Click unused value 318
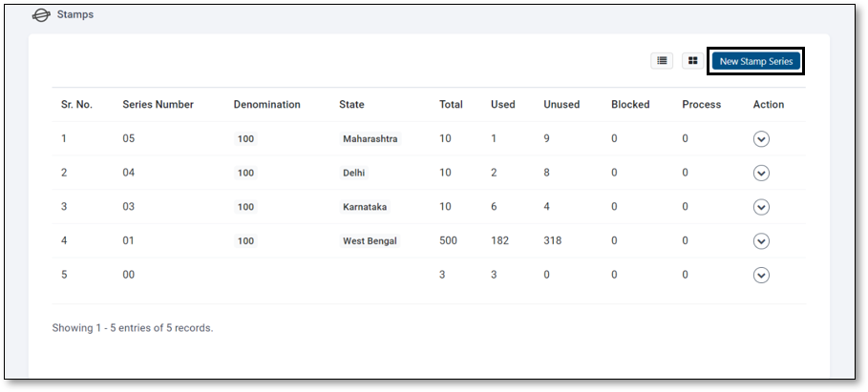 [x=553, y=240]
